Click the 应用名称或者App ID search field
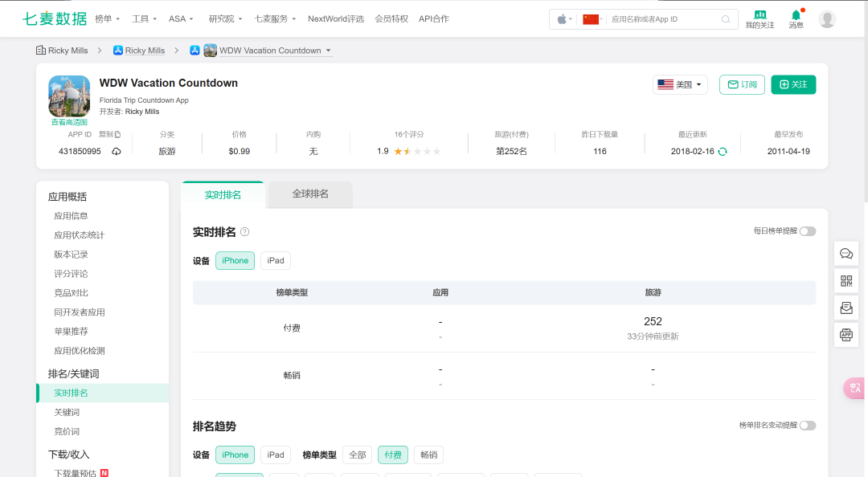 coord(665,19)
